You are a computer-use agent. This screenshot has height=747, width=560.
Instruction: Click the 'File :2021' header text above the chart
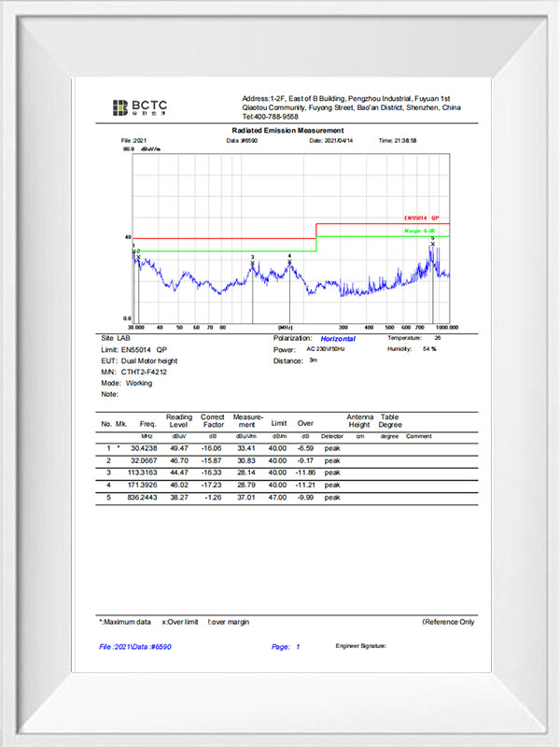click(133, 141)
